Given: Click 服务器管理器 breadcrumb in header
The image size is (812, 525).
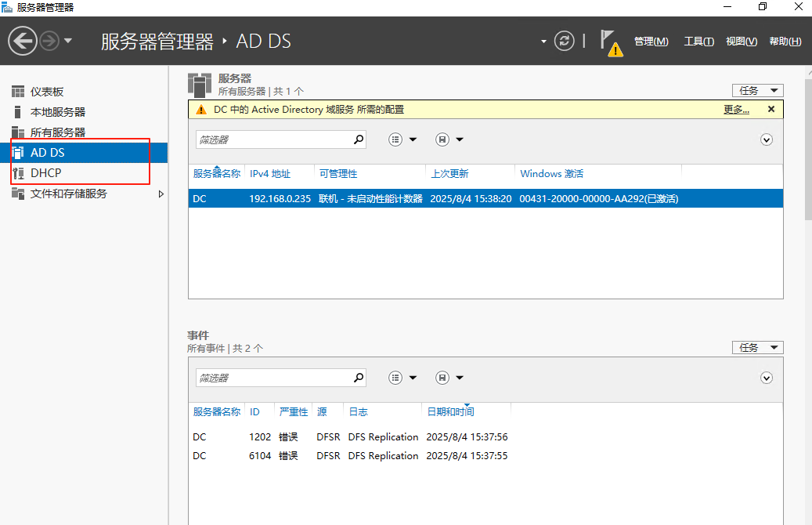Looking at the screenshot, I should pos(157,42).
